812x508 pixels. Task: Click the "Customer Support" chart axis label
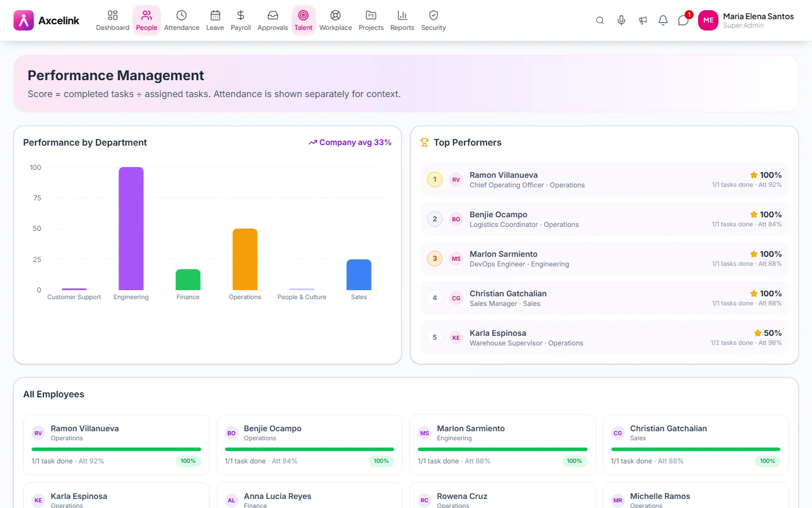[x=74, y=297]
